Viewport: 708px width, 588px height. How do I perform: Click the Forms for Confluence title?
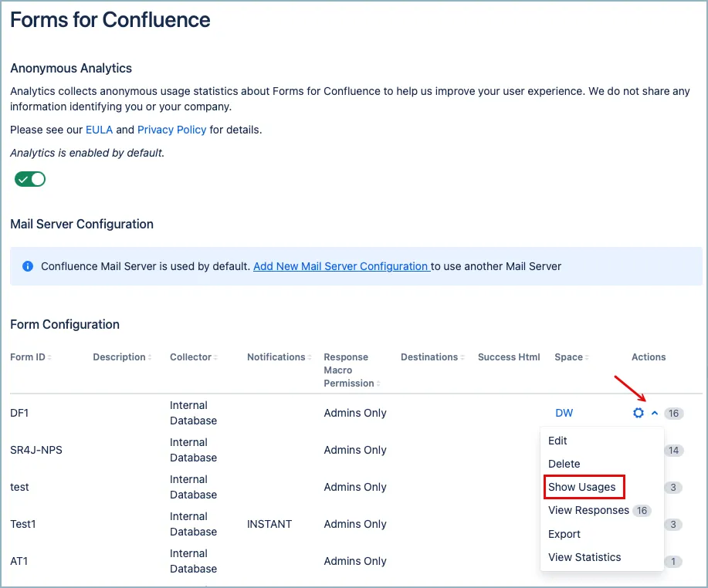pyautogui.click(x=110, y=20)
